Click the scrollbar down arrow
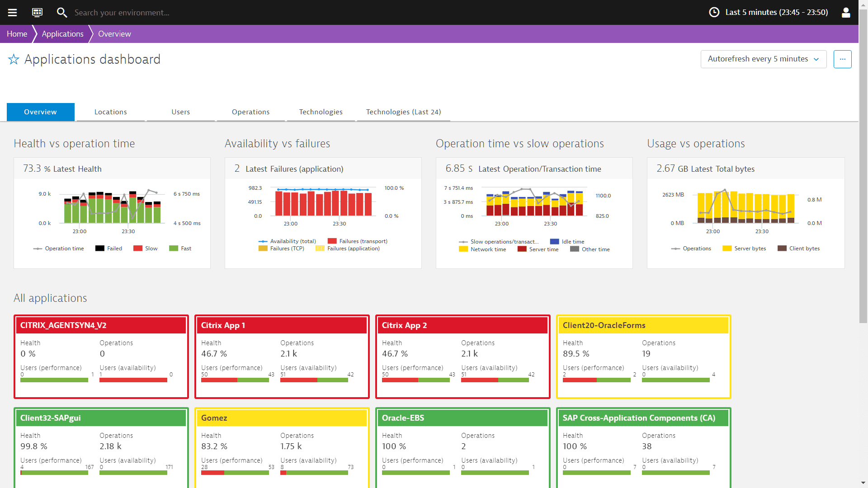Image resolution: width=868 pixels, height=488 pixels. coord(863,483)
